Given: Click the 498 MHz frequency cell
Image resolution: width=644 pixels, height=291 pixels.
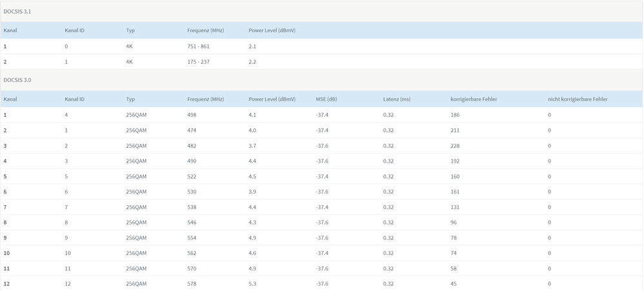Looking at the screenshot, I should (x=191, y=115).
